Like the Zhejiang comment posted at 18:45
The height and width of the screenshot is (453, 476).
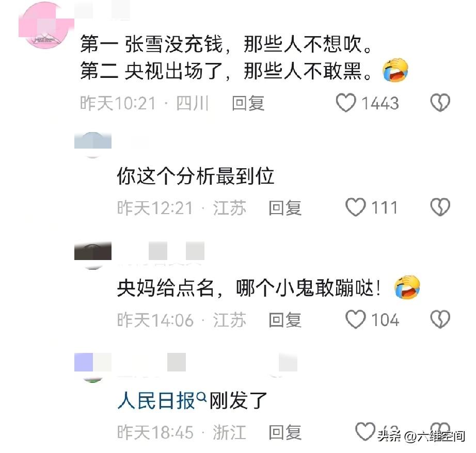[x=365, y=431]
